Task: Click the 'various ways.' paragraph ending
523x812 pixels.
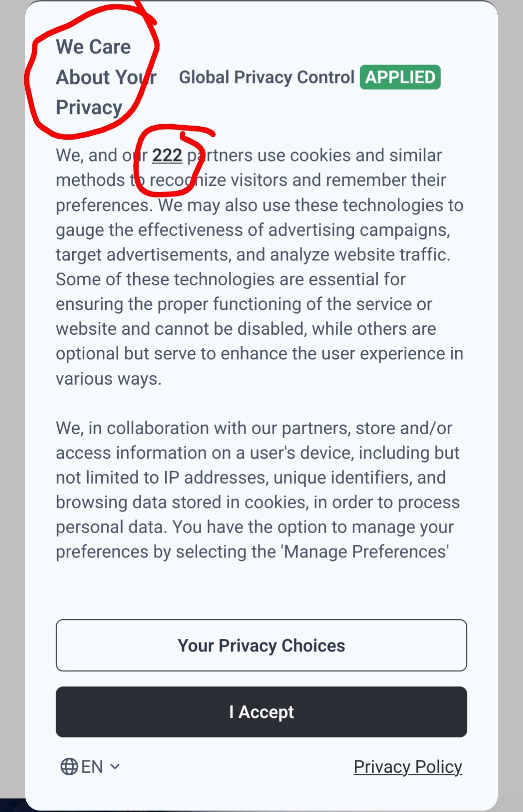Action: click(x=109, y=378)
